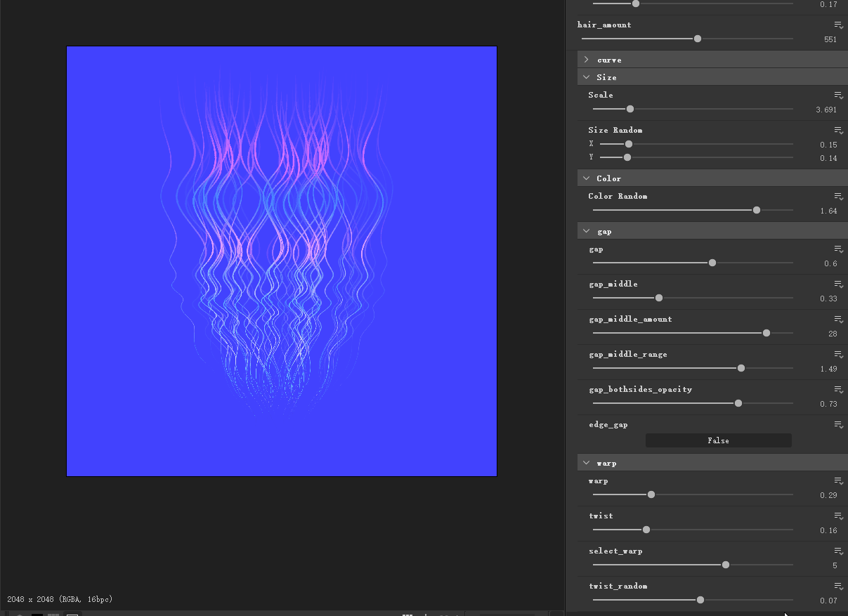848x616 pixels.
Task: Click the hair_amount slider handle
Action: [698, 39]
